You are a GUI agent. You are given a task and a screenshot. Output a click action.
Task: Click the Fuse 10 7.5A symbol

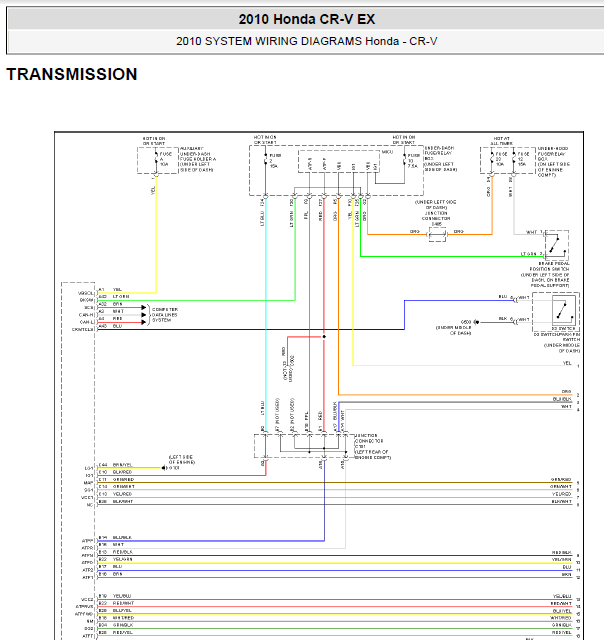point(404,160)
